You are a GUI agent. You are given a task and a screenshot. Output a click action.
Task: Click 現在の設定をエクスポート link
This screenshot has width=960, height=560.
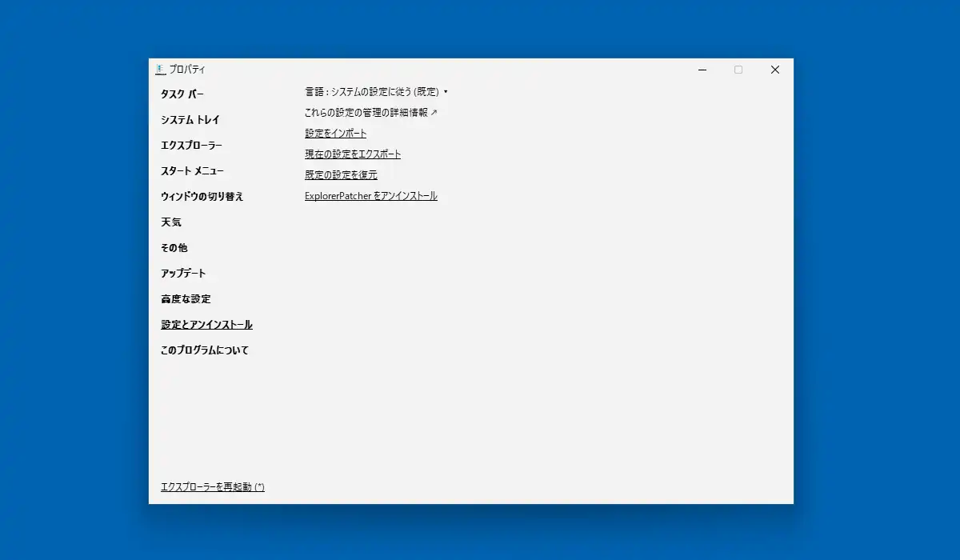353,154
